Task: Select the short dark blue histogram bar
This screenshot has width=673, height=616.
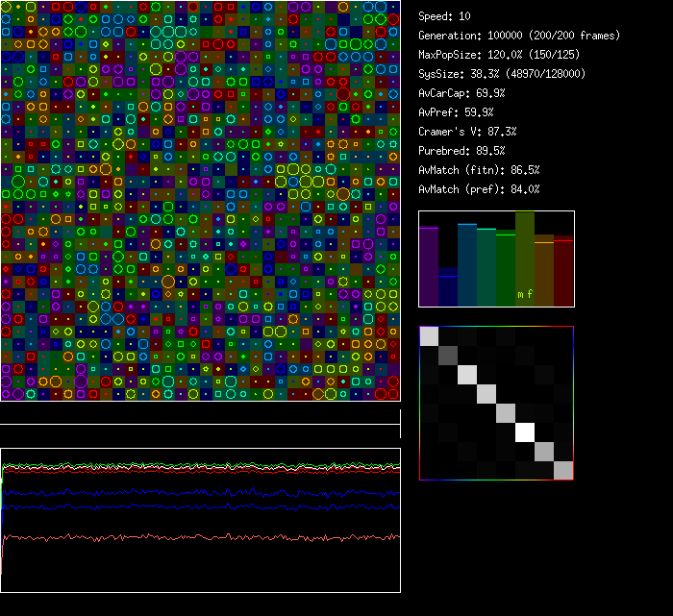Action: pos(448,286)
